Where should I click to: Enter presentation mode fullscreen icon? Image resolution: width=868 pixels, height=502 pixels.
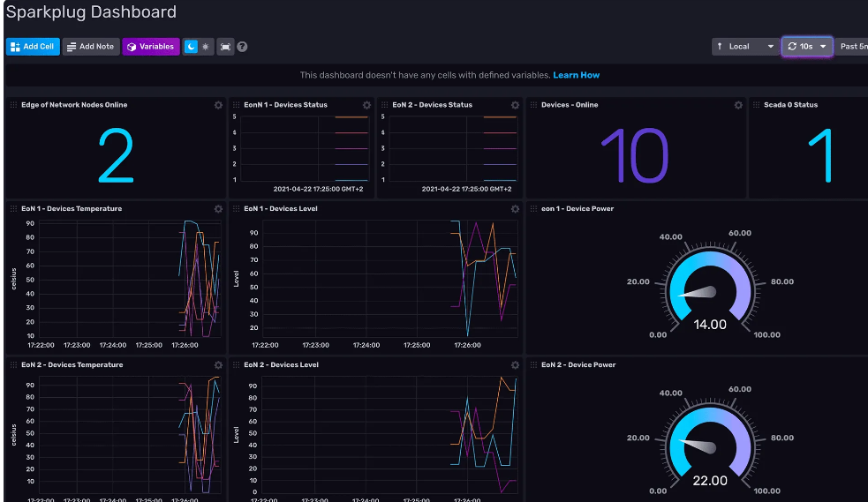point(225,47)
